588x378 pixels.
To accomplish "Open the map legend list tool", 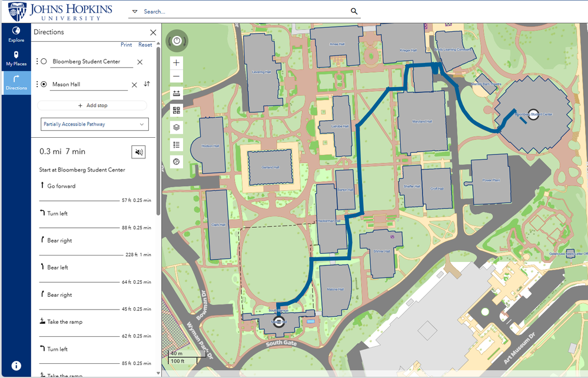I will [177, 145].
